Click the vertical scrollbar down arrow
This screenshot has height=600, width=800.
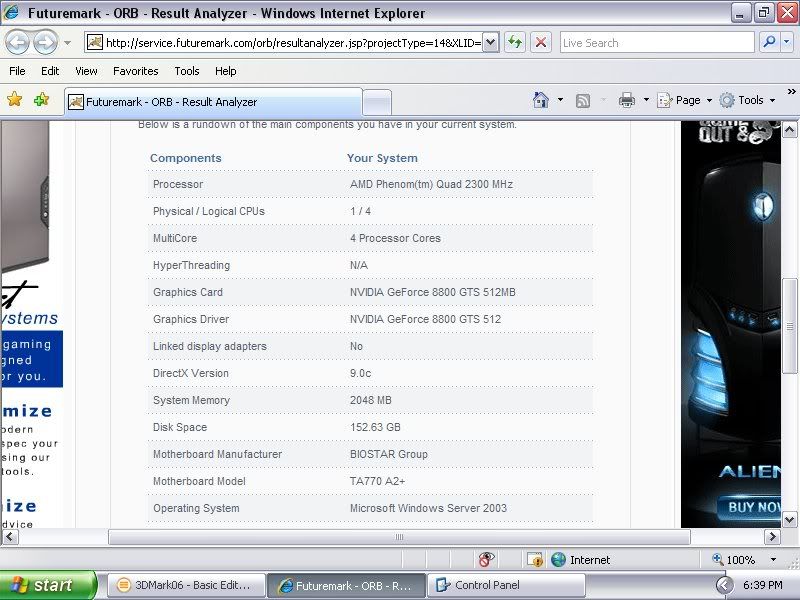[789, 519]
